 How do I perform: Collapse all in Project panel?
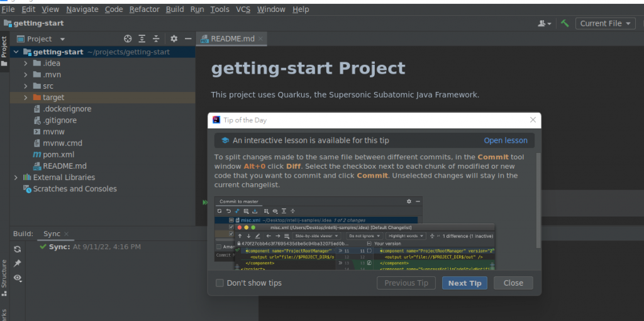[x=156, y=38]
